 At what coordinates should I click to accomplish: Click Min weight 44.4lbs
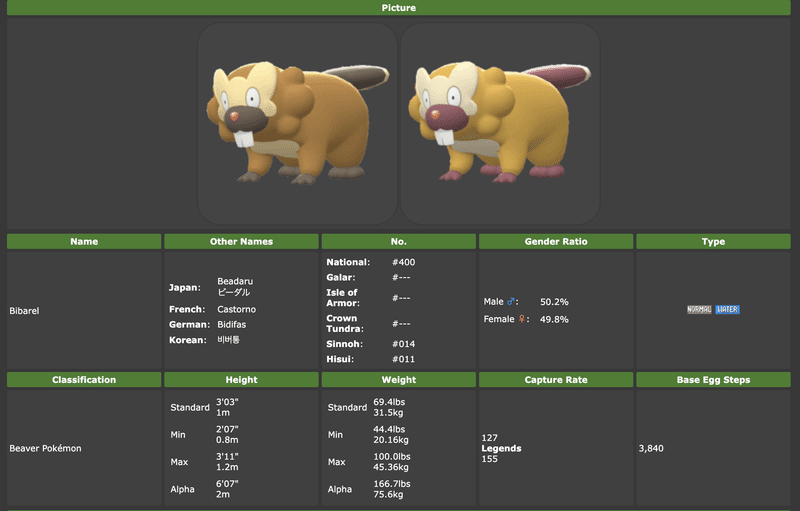tap(391, 429)
